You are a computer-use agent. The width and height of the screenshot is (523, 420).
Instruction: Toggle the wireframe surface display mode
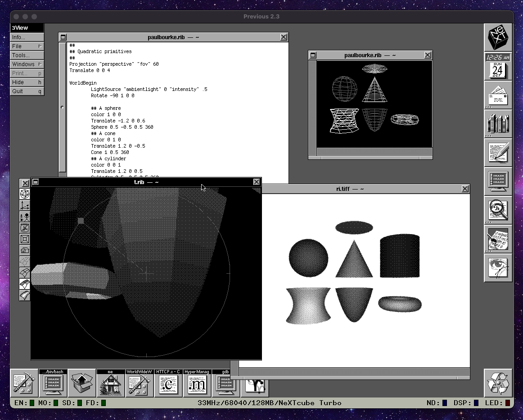pos(25,273)
